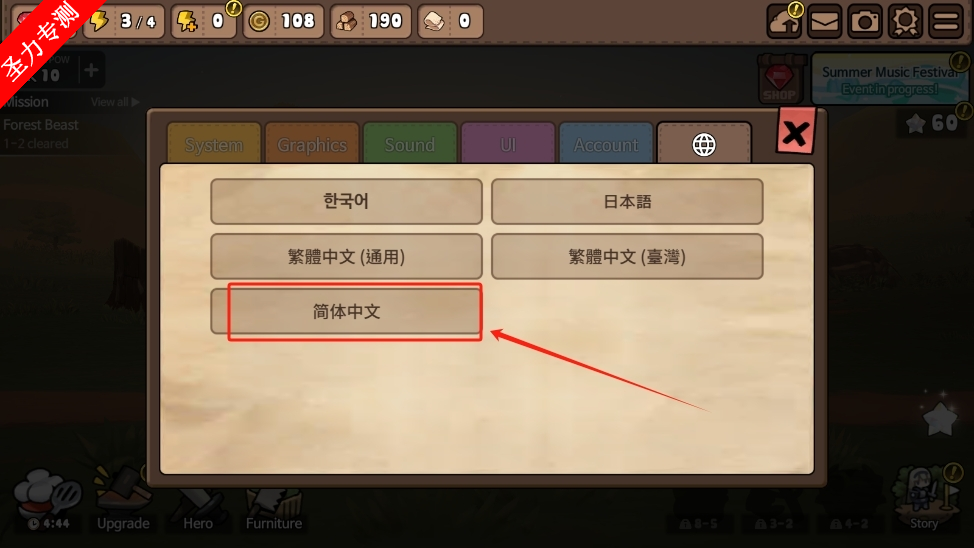Select 简体中文 language option
This screenshot has width=974, height=548.
tap(346, 311)
